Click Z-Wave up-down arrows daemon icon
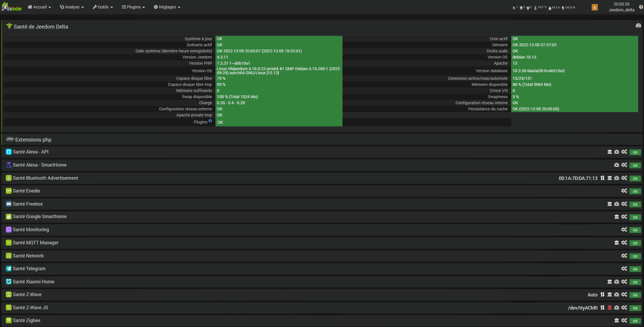The width and height of the screenshot is (644, 327). click(x=602, y=294)
